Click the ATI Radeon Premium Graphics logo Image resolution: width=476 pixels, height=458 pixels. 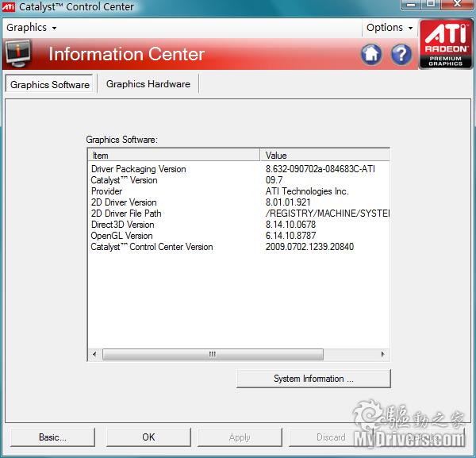pyautogui.click(x=446, y=44)
